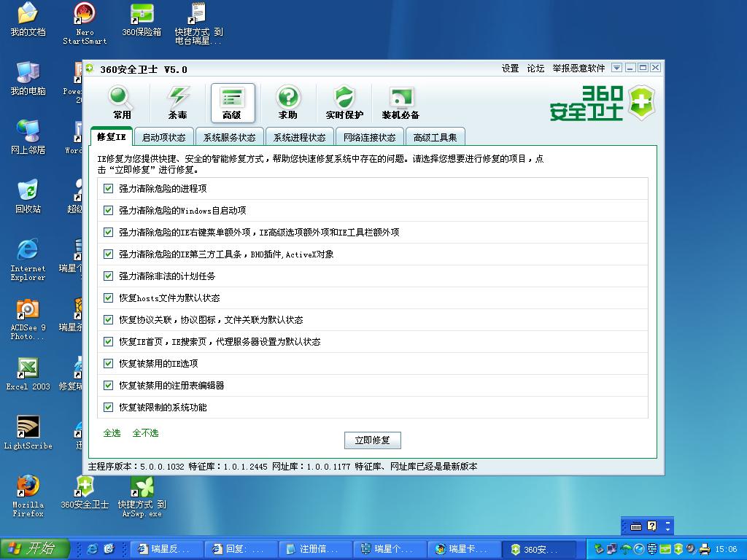
Task: Uncheck 强力清除危险的进程项 checkbox
Action: [x=108, y=189]
